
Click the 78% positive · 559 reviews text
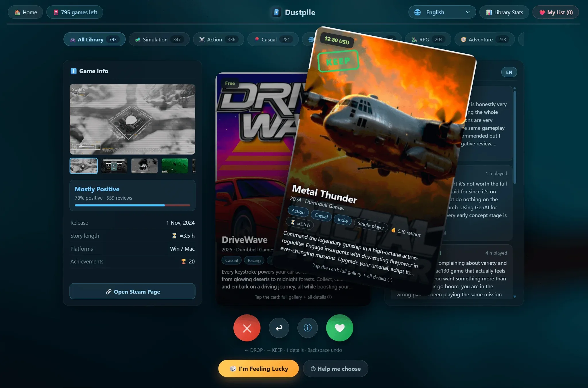(x=103, y=198)
